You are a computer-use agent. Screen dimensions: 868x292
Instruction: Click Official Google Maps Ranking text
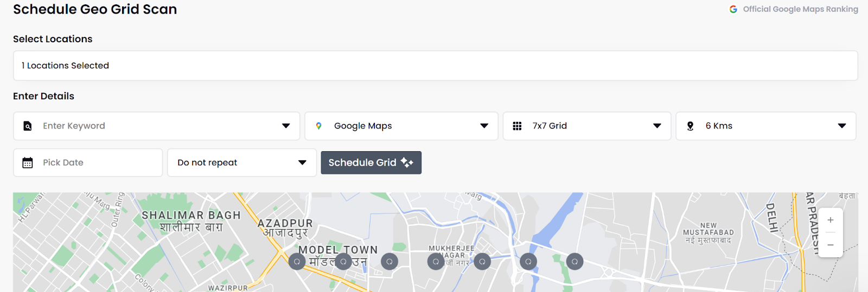(801, 9)
